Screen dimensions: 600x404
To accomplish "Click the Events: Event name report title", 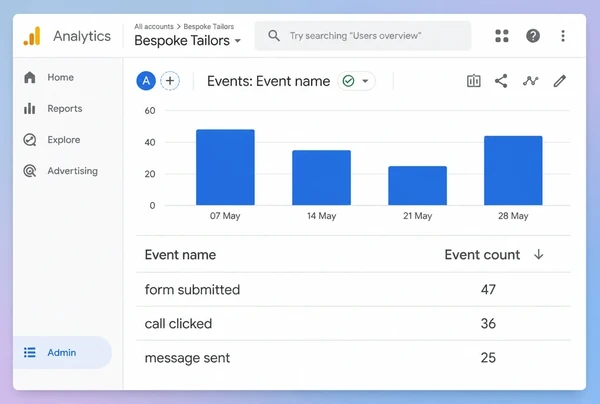I will [269, 81].
